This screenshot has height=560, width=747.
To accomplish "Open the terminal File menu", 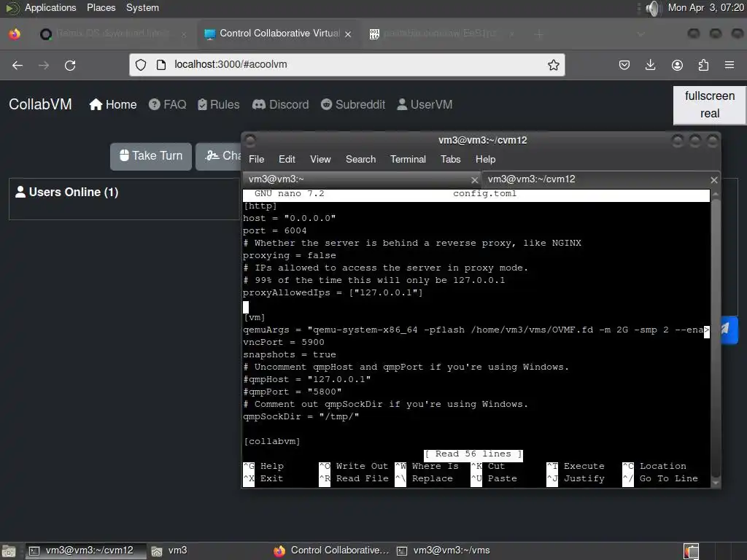I will click(x=256, y=159).
